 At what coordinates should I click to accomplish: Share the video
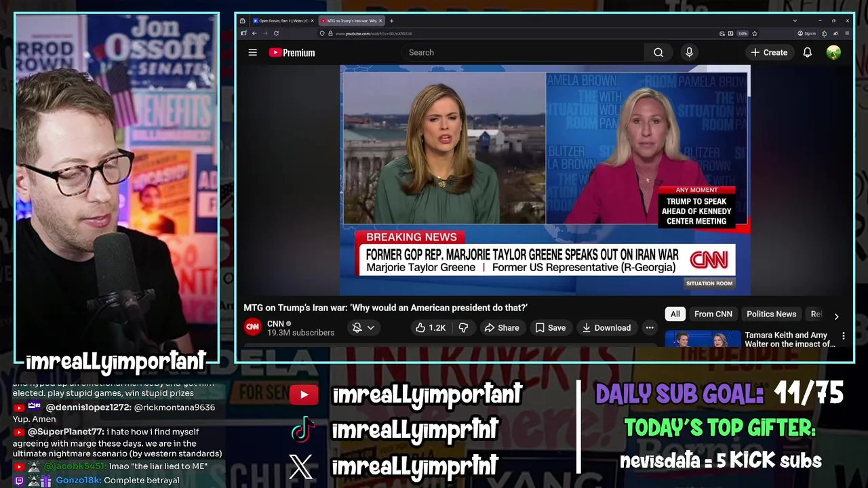tap(501, 327)
